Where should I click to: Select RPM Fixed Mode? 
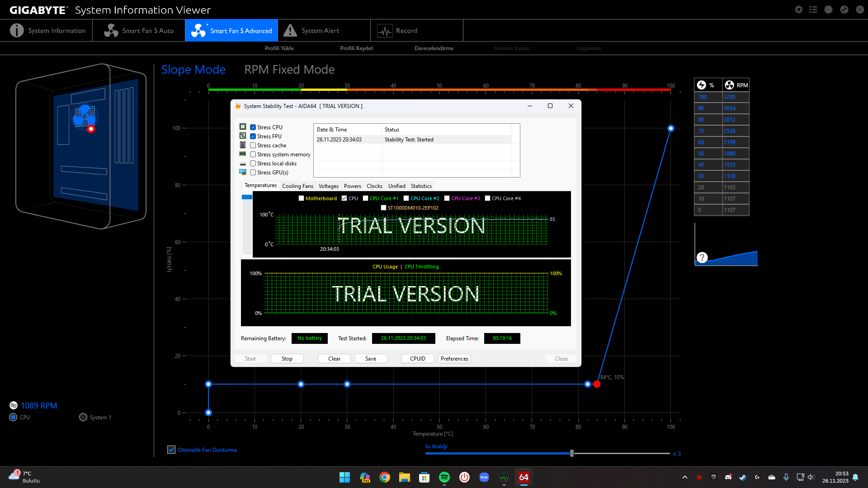coord(289,70)
